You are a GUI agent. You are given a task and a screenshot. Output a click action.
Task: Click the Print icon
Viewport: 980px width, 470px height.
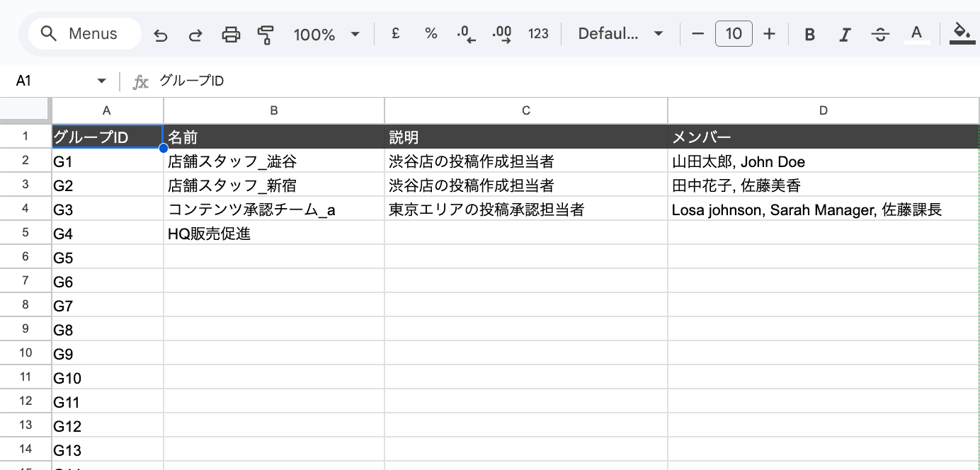point(231,34)
